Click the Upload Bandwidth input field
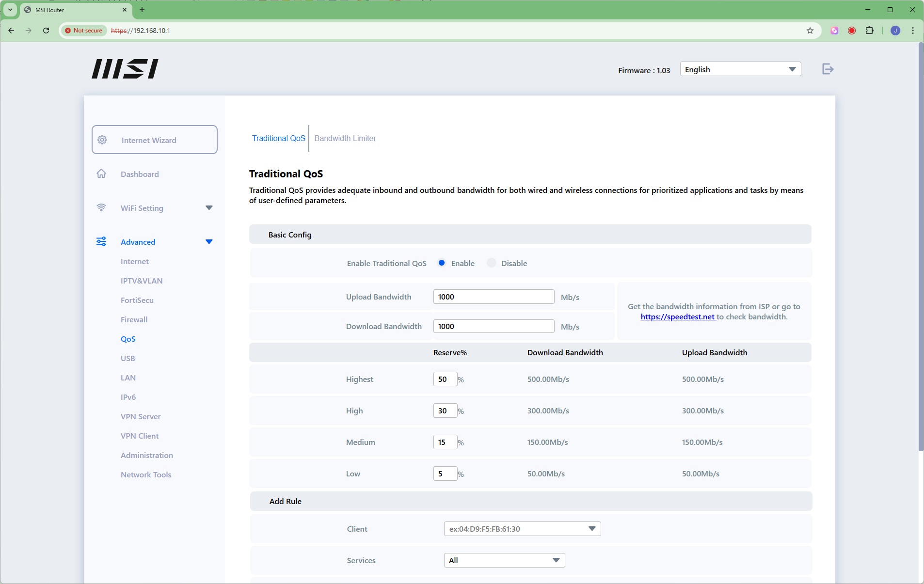924x584 pixels. (x=493, y=297)
